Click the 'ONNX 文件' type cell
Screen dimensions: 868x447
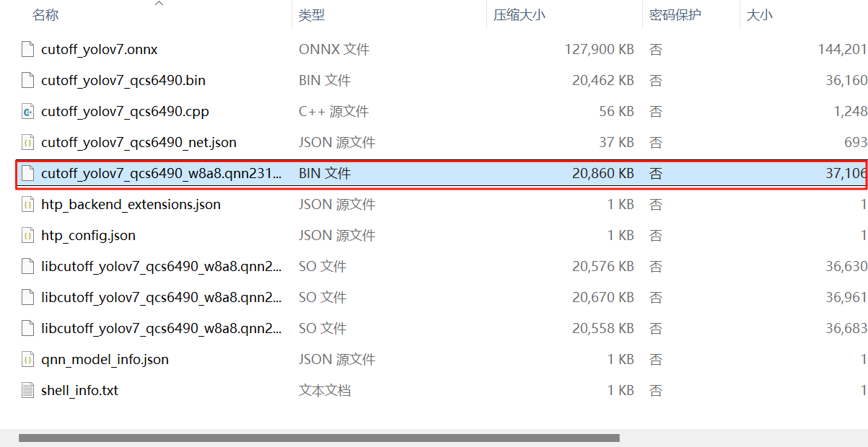point(334,50)
